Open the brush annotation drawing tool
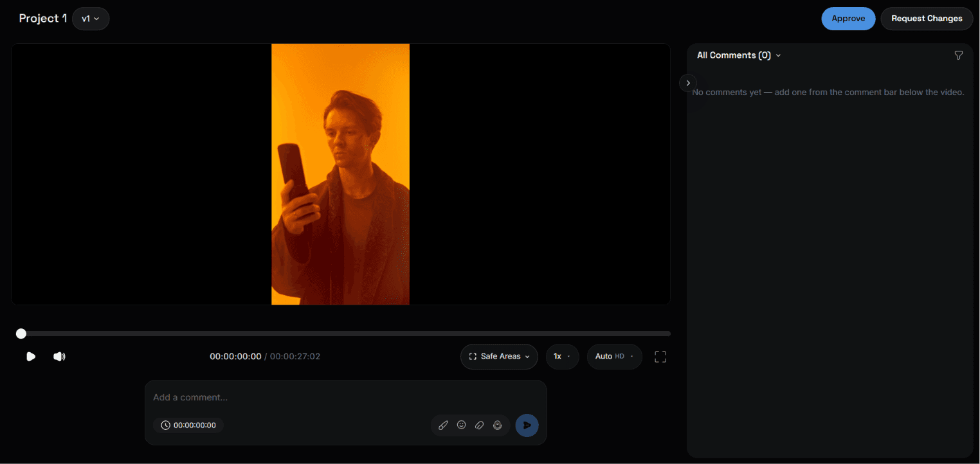Viewport: 980px width, 464px height. (x=443, y=425)
